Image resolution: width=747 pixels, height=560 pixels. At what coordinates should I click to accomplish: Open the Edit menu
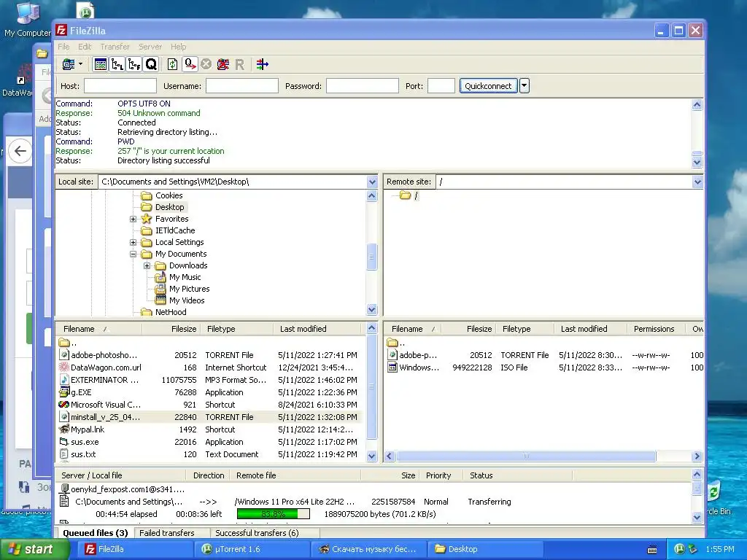85,47
